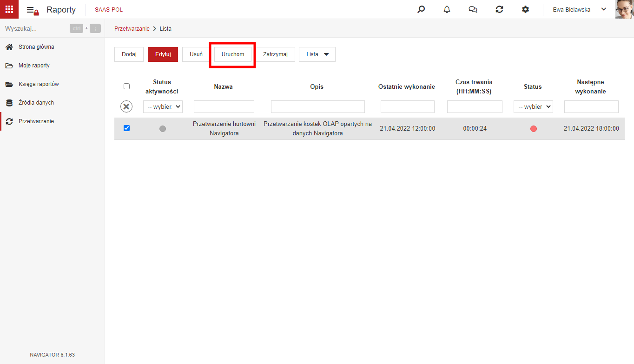Click the Zatrzymaj button

[275, 54]
